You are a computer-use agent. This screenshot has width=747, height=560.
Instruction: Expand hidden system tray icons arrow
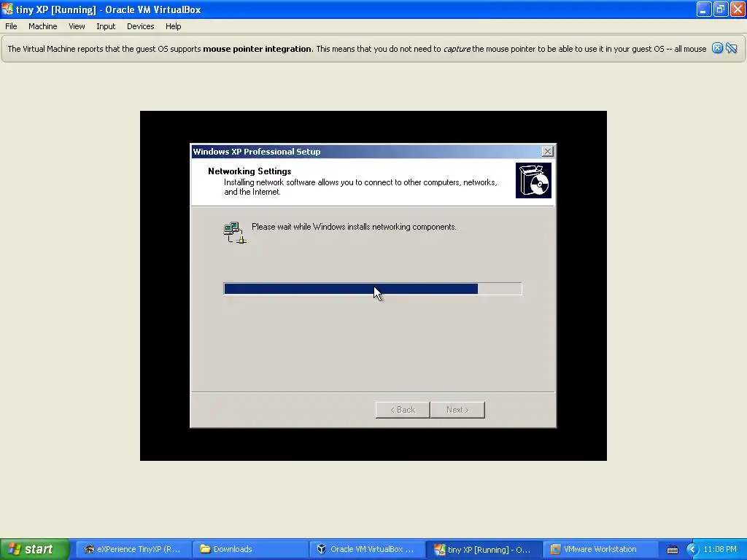(692, 550)
